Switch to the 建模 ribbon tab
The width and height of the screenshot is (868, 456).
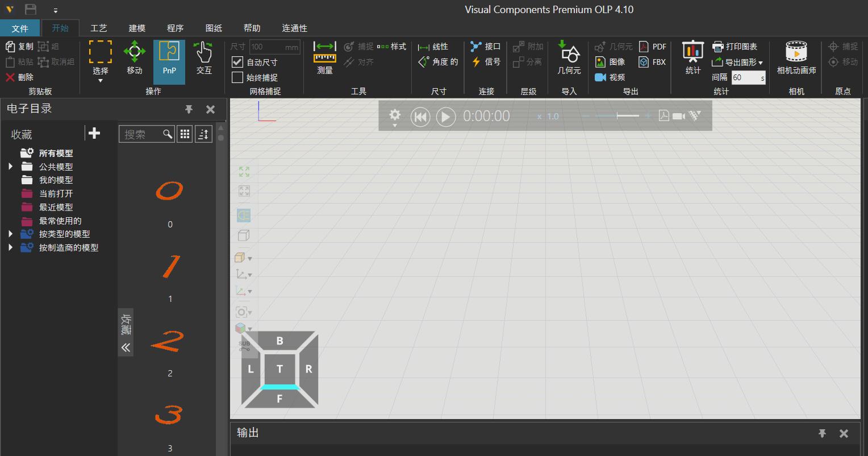[x=137, y=28]
